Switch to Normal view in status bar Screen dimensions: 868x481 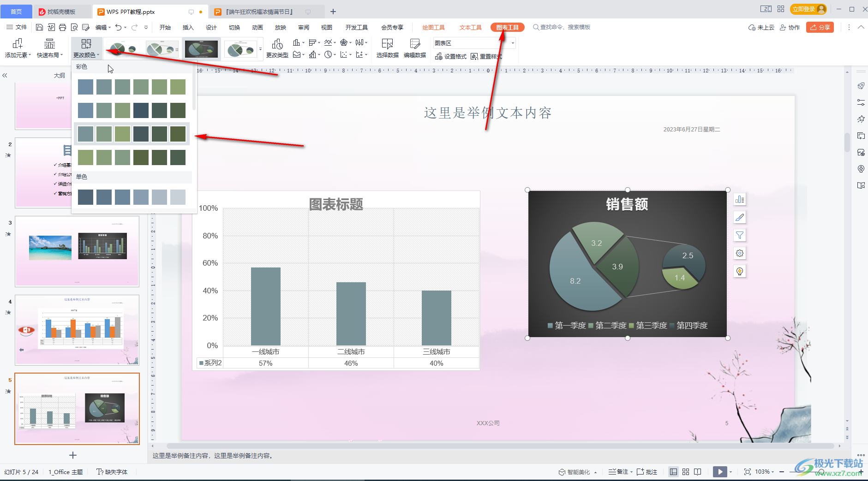point(674,472)
